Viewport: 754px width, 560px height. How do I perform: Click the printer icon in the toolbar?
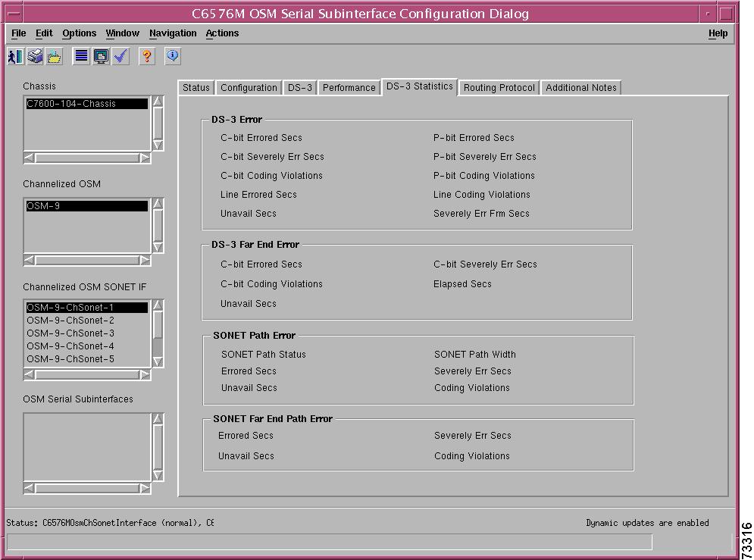pos(35,57)
